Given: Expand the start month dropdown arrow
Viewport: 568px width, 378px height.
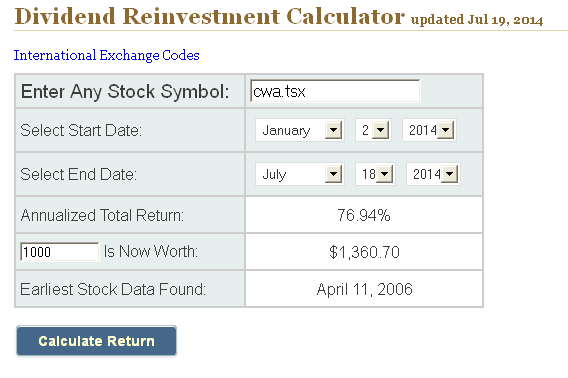Looking at the screenshot, I should [x=333, y=130].
